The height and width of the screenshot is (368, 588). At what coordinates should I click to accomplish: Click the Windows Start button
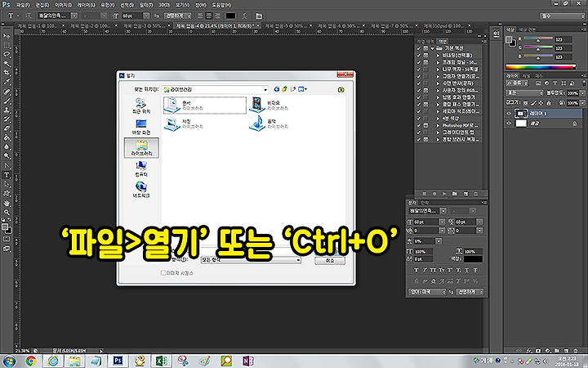pyautogui.click(x=9, y=361)
